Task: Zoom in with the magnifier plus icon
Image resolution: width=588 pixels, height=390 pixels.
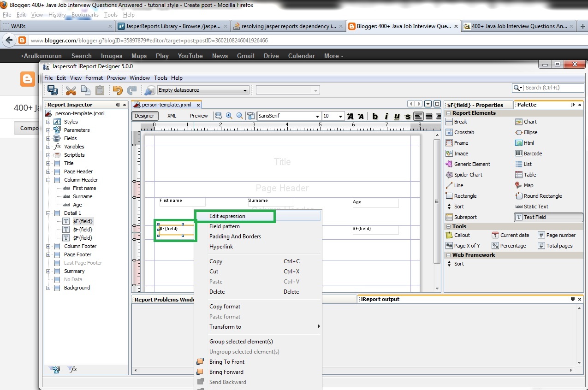Action: pyautogui.click(x=229, y=116)
